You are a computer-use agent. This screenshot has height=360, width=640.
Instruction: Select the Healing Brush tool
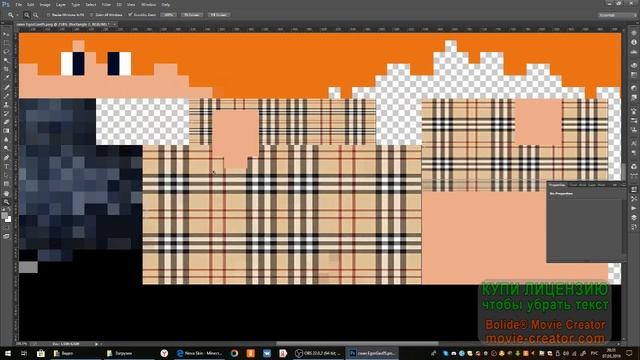click(x=6, y=87)
